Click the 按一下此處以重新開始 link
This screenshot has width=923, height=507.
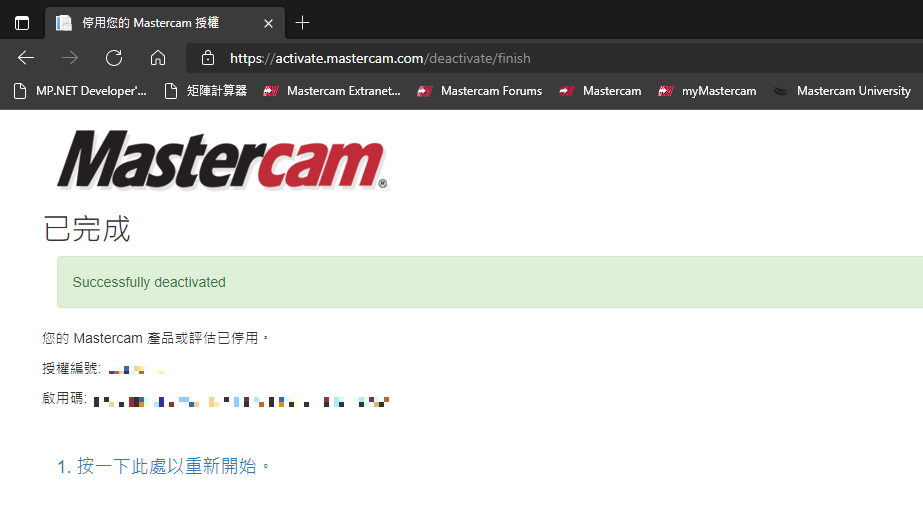[164, 466]
